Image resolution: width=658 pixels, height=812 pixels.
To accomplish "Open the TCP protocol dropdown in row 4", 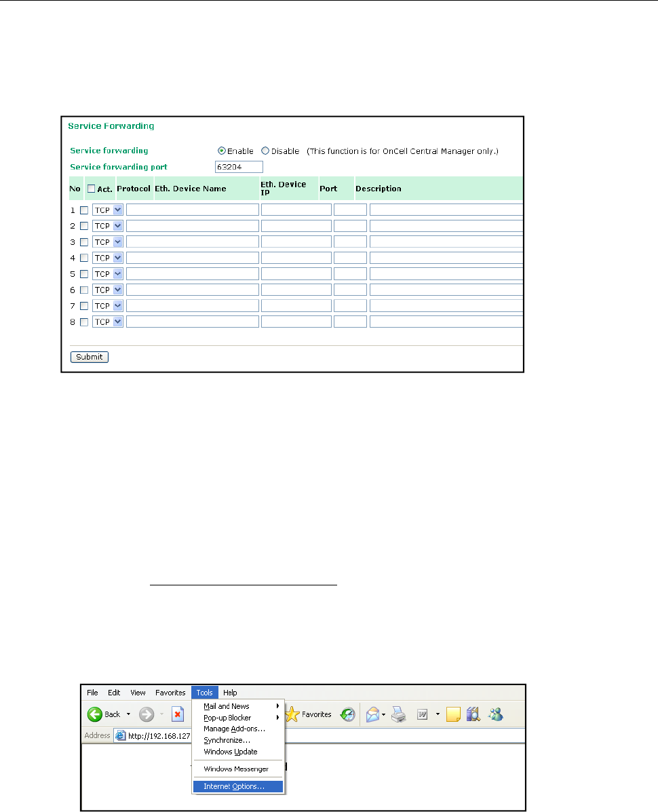I will pos(108,257).
